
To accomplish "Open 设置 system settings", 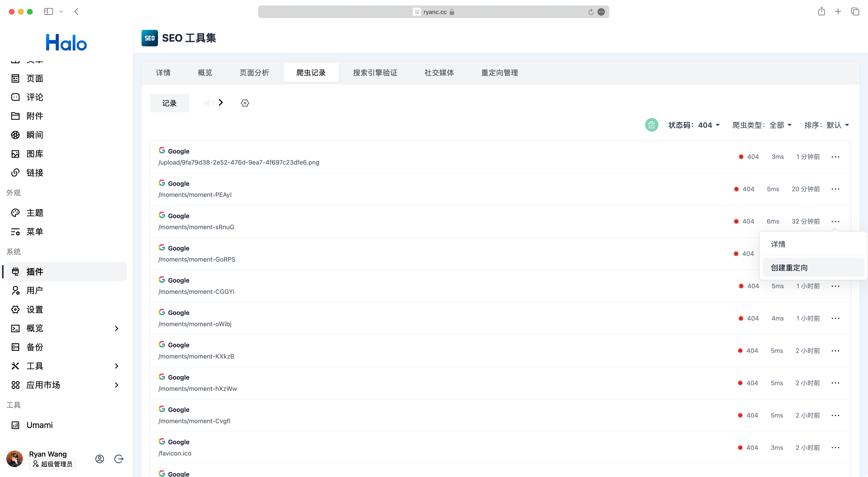I will pyautogui.click(x=66, y=309).
